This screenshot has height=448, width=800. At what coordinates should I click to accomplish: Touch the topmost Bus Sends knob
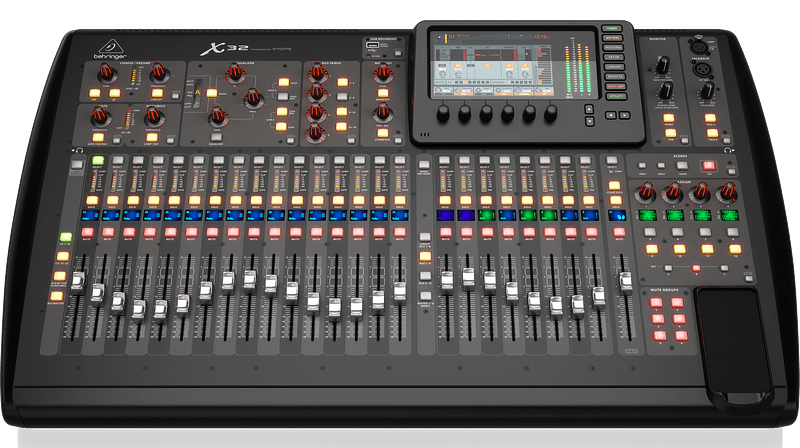pyautogui.click(x=317, y=74)
